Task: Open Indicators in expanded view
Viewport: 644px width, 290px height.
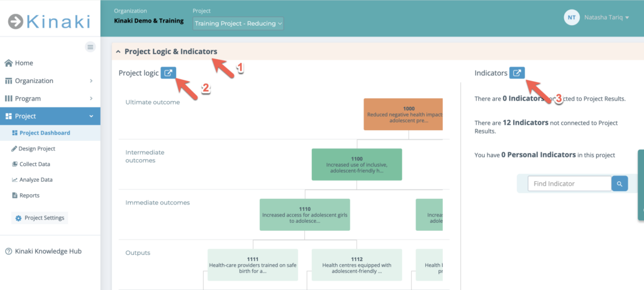Action: [x=517, y=73]
